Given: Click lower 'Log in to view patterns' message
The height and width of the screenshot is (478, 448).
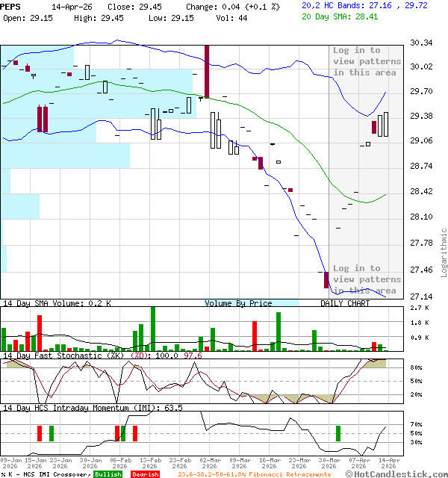Looking at the screenshot, I should [x=366, y=279].
